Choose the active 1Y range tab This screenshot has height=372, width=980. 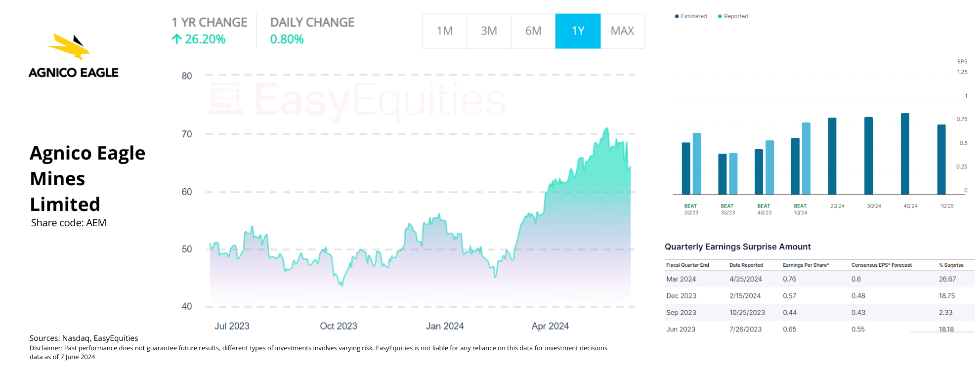pyautogui.click(x=578, y=31)
